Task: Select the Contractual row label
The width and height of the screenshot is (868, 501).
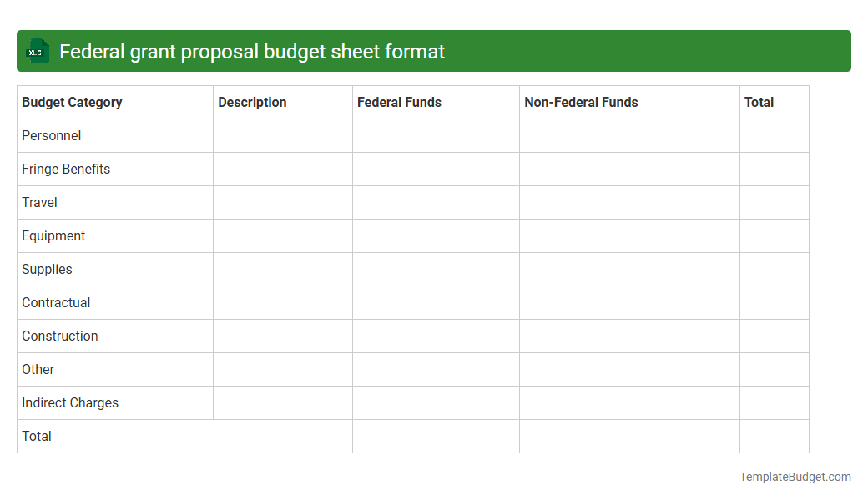Action: pos(56,302)
